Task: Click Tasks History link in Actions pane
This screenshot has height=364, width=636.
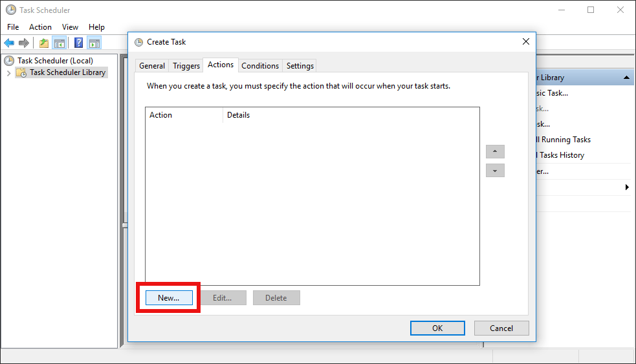Action: 560,155
